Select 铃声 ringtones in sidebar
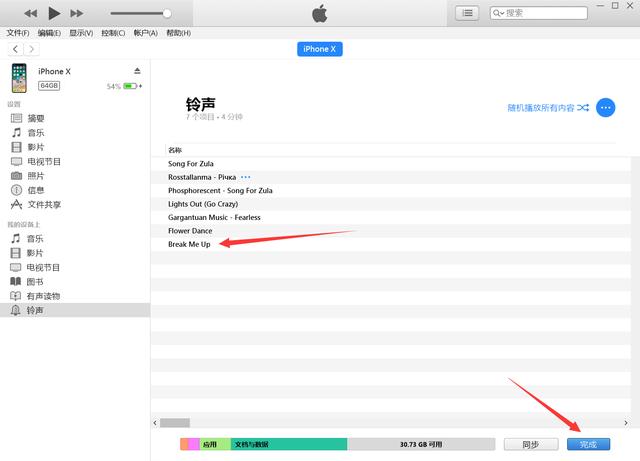Screen dimensions: 640x461 tap(75, 310)
